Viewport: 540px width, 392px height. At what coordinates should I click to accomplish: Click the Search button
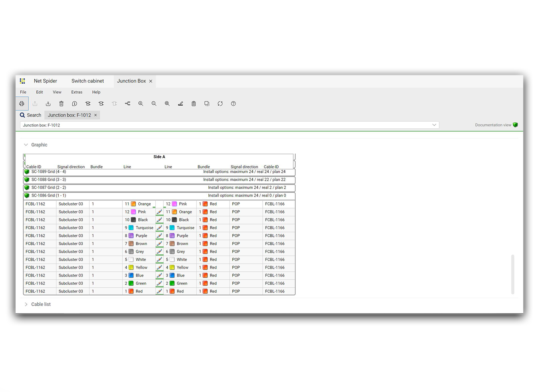(30, 115)
